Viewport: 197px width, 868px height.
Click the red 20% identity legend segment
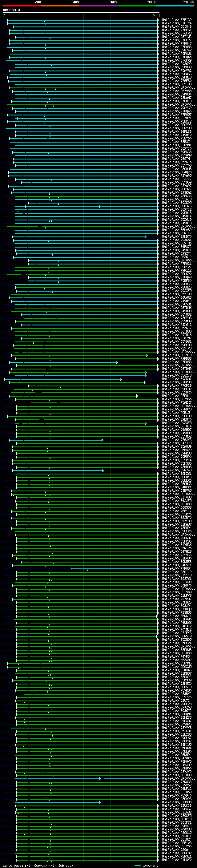(x=22, y=6)
